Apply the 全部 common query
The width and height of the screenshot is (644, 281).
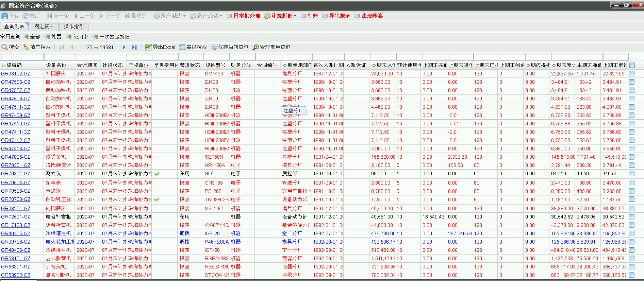[32, 37]
